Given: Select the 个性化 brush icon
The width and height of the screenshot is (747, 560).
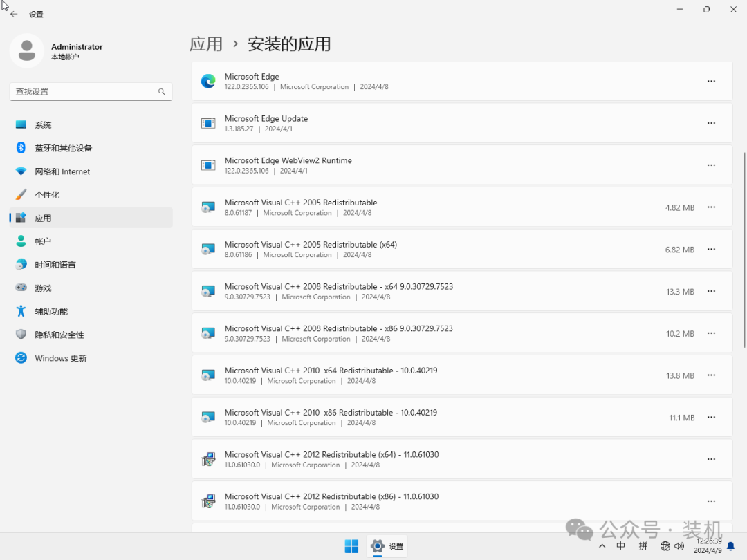Looking at the screenshot, I should [19, 194].
